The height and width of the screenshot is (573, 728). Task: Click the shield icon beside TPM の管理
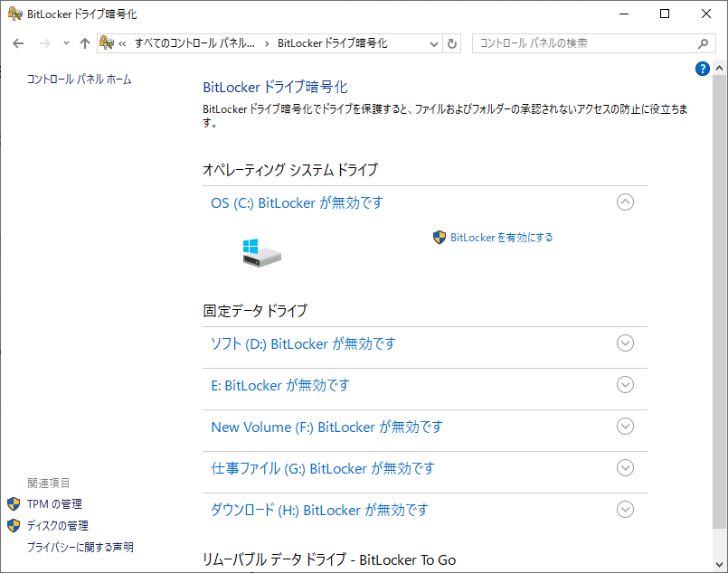[14, 504]
